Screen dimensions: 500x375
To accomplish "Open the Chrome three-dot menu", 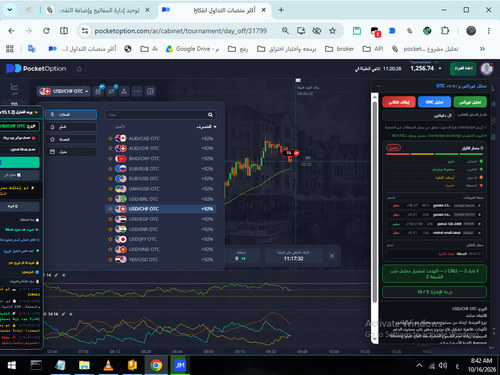I will coord(489,31).
